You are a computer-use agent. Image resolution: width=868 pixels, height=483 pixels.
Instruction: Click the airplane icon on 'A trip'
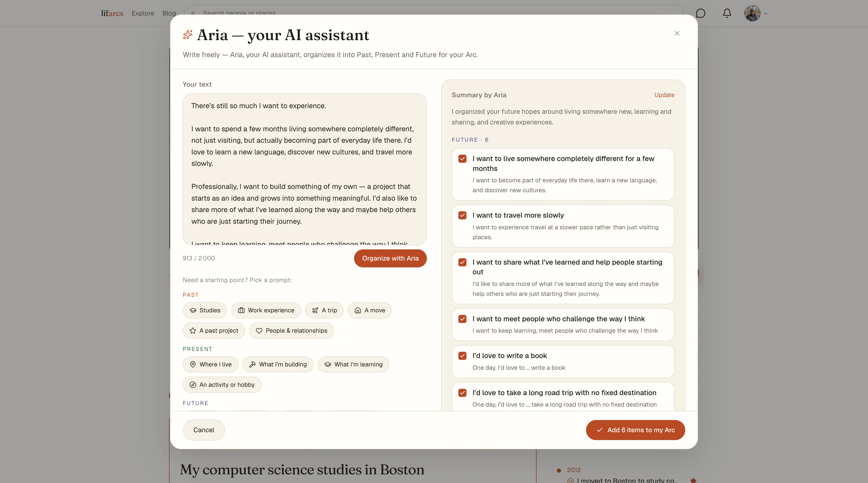tap(315, 310)
